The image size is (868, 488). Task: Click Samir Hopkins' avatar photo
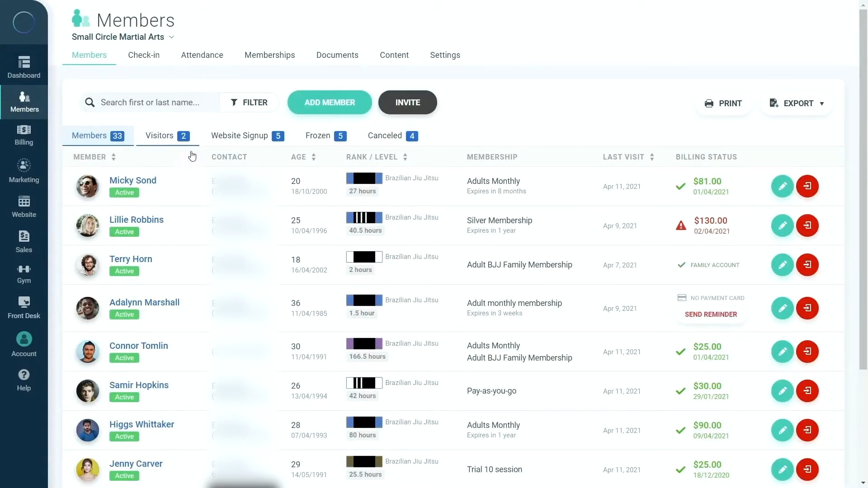point(88,391)
